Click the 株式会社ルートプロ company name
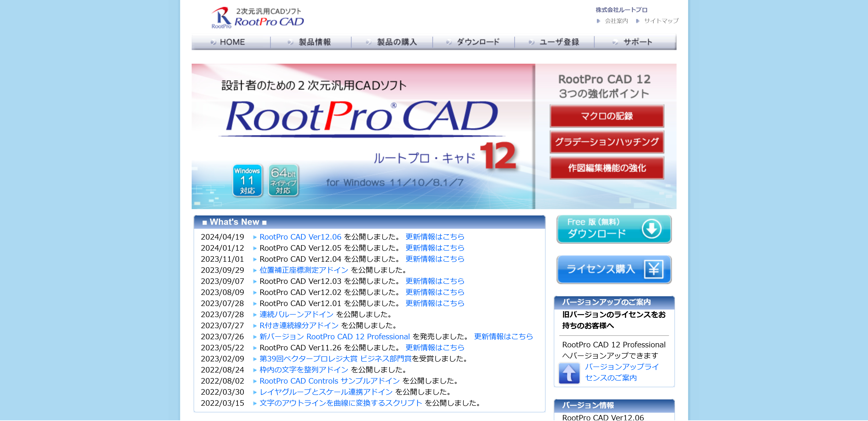Screen dimensions: 868x421 click(x=621, y=10)
